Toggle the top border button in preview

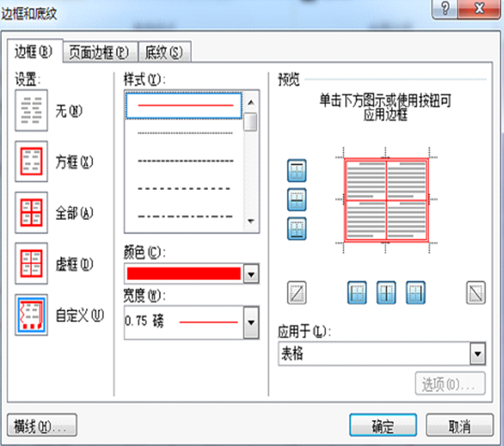297,170
